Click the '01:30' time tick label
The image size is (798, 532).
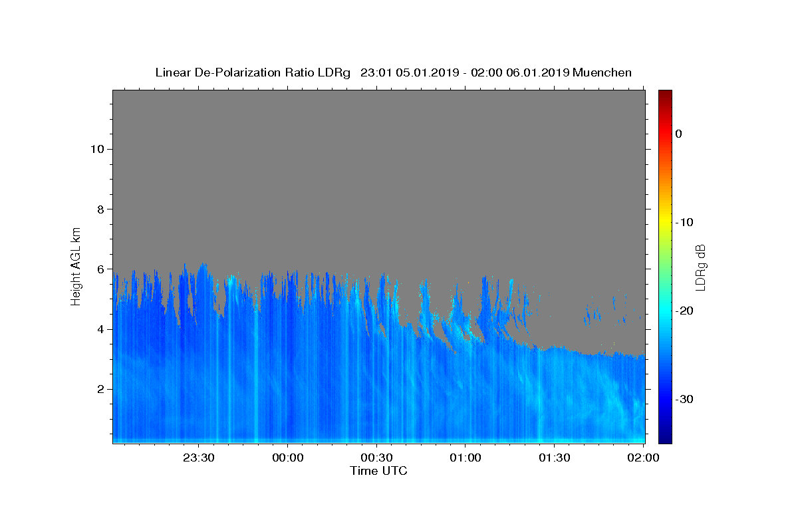pyautogui.click(x=554, y=458)
